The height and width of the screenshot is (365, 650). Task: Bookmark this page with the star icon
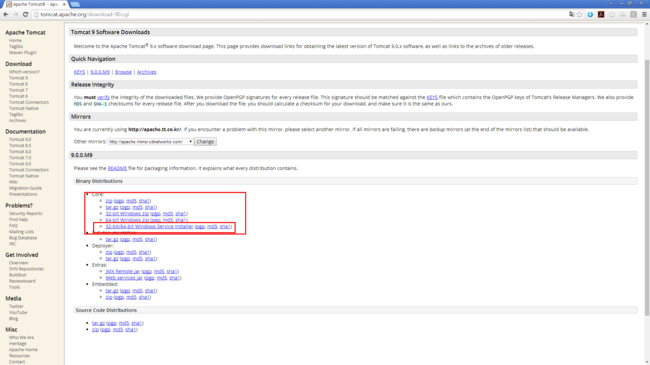580,15
